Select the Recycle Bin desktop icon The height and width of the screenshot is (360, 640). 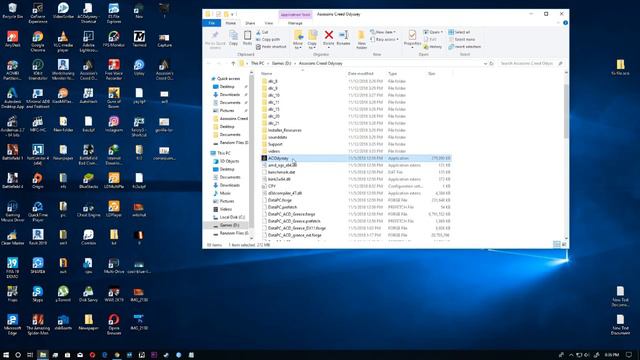click(x=12, y=11)
